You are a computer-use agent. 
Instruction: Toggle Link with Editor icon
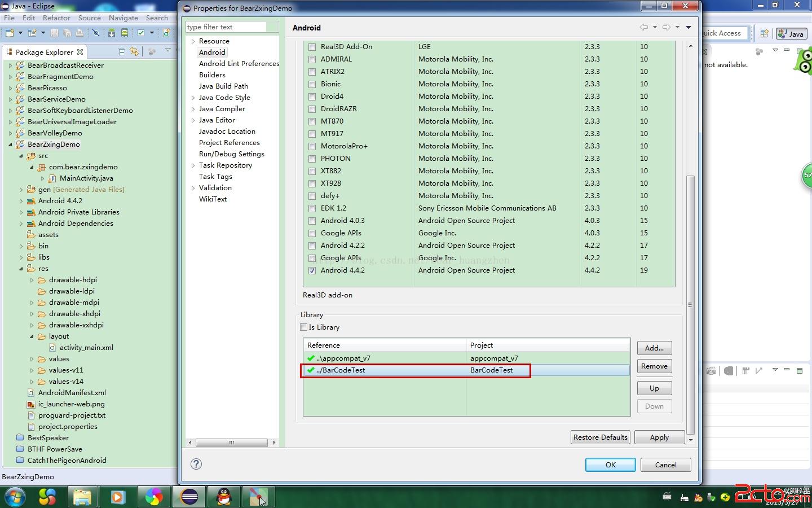[134, 52]
